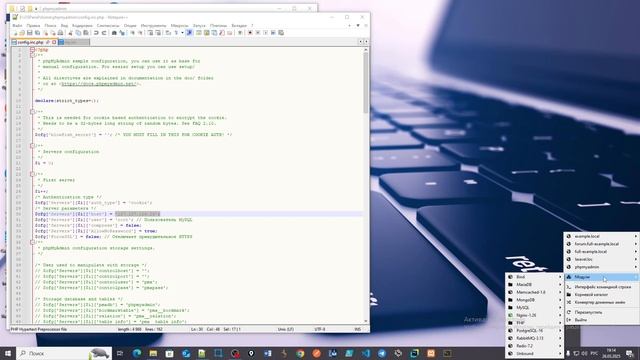Click the Undo arrow in Notepad++ toolbar
The height and width of the screenshot is (360, 640).
(x=96, y=33)
